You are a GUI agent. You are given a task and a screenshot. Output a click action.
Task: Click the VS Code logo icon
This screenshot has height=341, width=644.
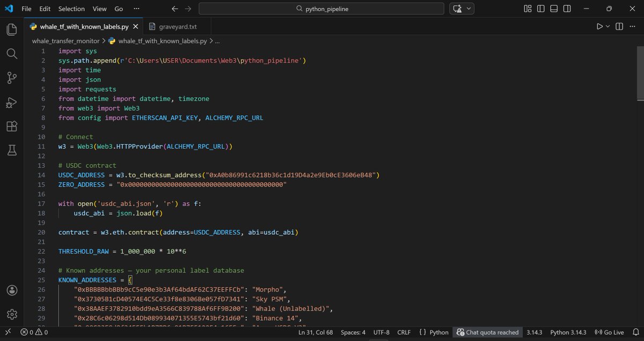[x=9, y=9]
